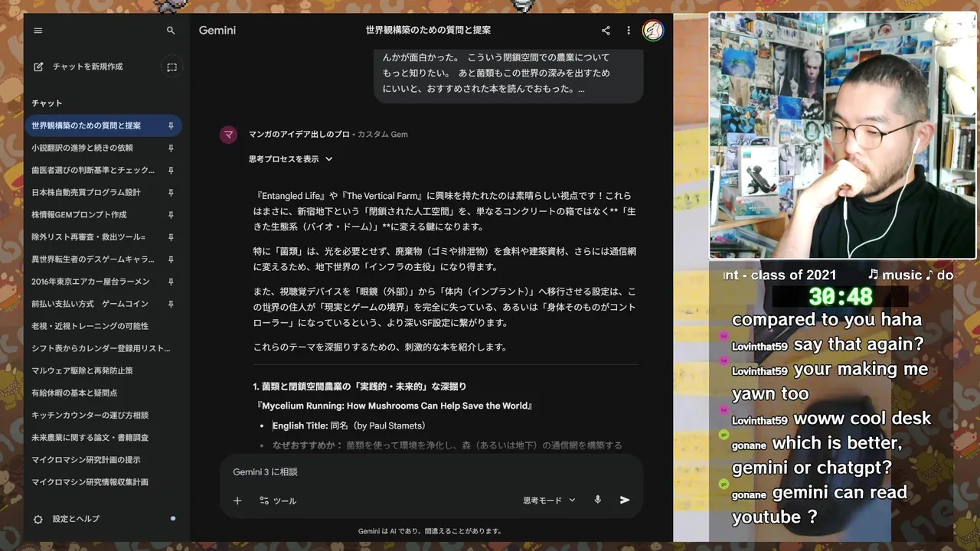Expand 思考プロセスを表示 section

(291, 159)
